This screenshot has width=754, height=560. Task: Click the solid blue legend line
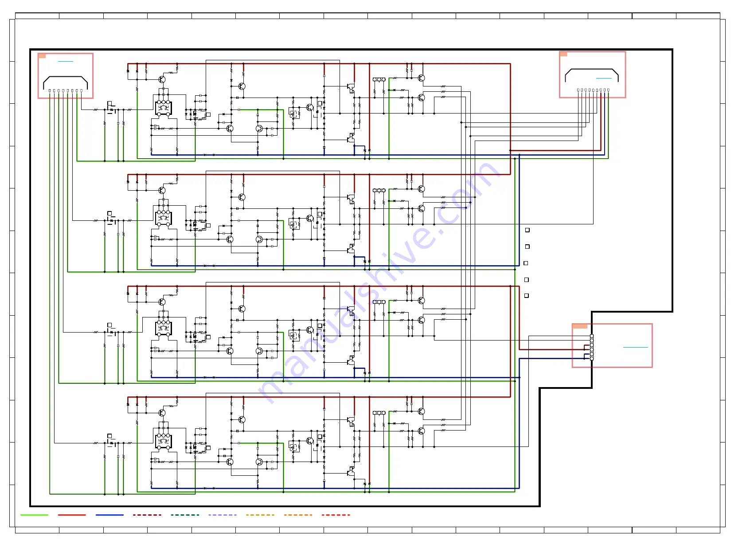point(109,515)
